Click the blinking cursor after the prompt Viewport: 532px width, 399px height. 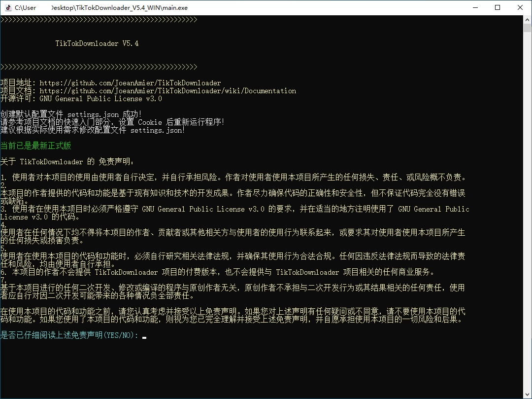pos(144,336)
